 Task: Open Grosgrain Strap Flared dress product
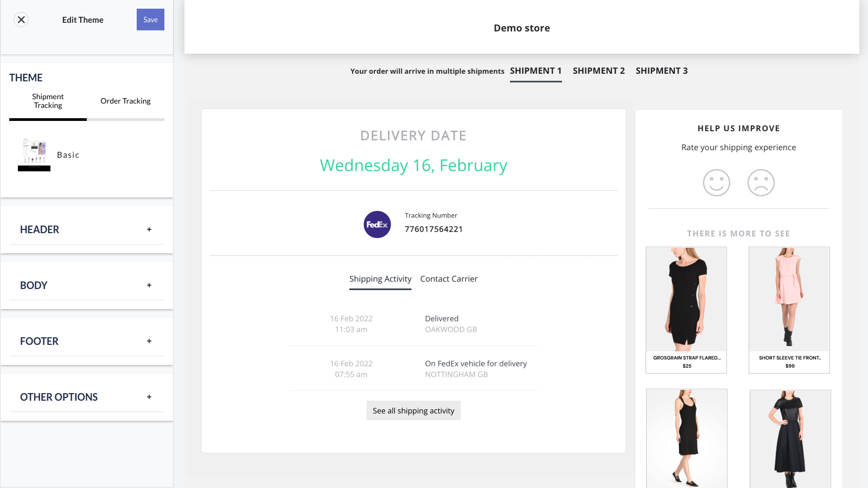(686, 310)
